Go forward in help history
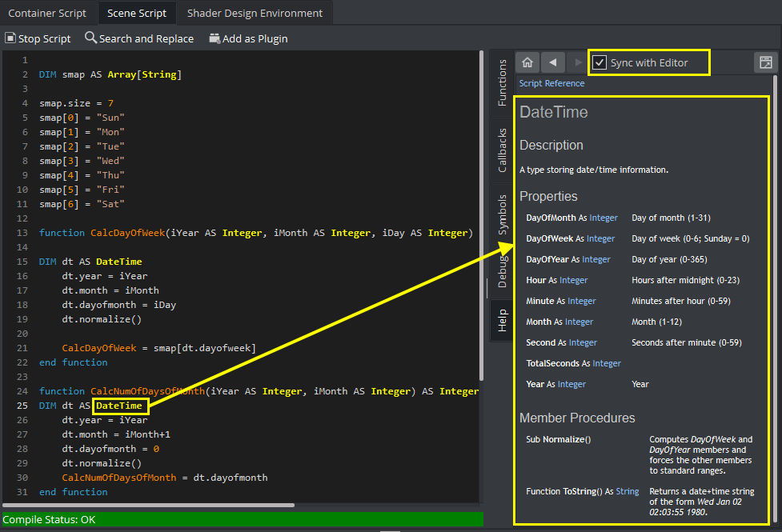This screenshot has width=782, height=532. click(578, 62)
